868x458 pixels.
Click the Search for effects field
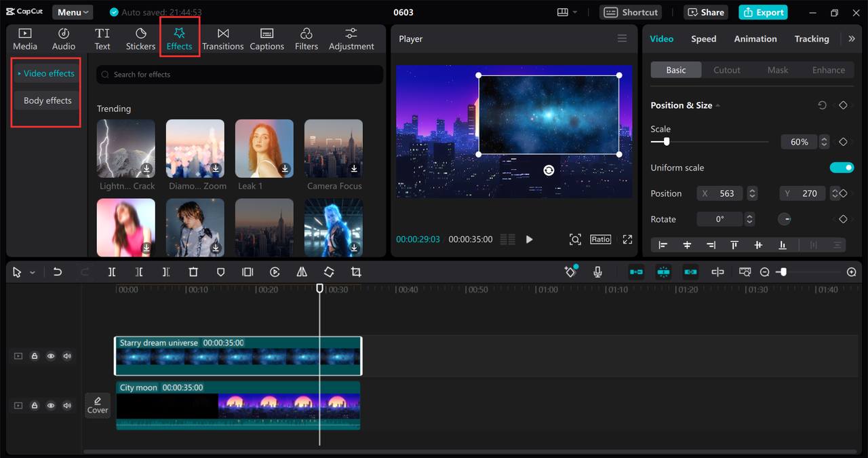pos(239,75)
